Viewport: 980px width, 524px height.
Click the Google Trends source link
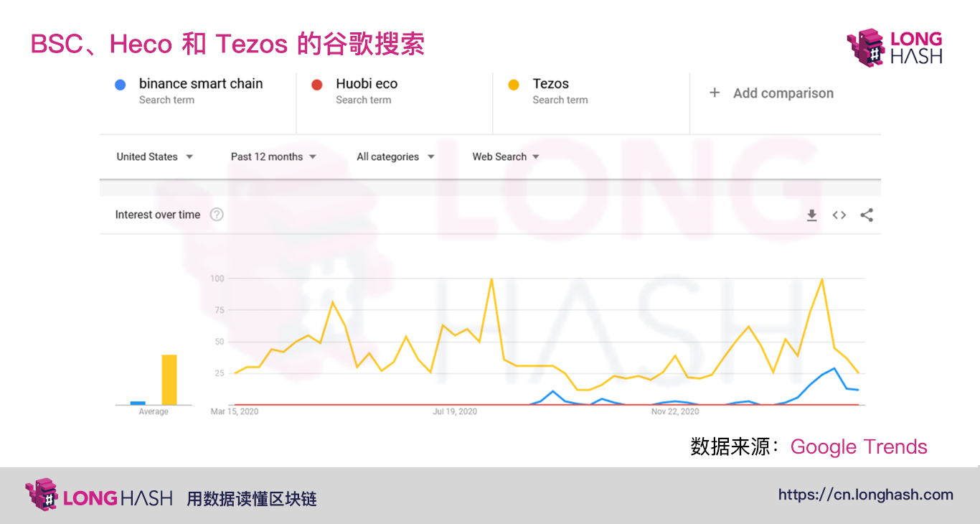858,446
